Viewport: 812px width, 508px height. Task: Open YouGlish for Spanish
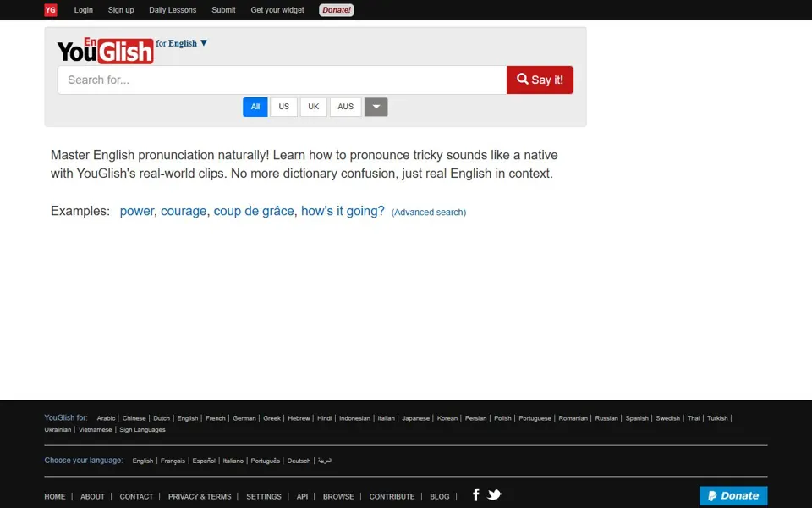pyautogui.click(x=637, y=418)
